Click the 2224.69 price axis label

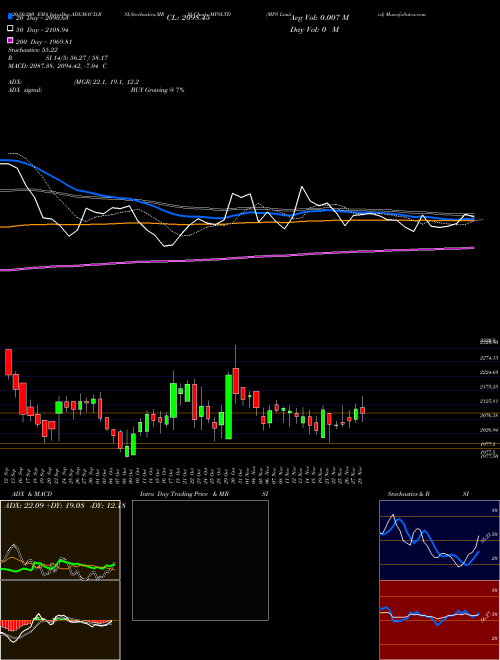coord(489,372)
